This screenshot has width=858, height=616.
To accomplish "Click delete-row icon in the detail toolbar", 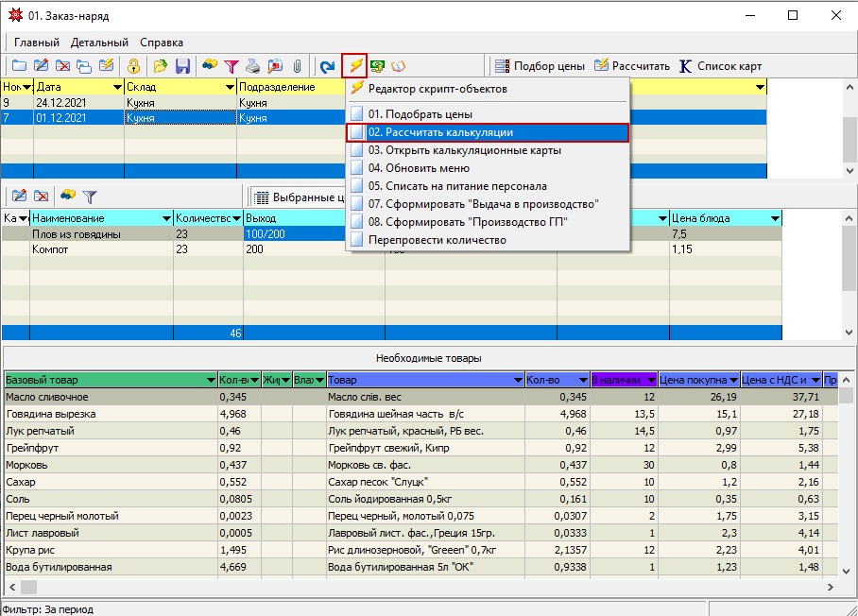I will point(42,197).
